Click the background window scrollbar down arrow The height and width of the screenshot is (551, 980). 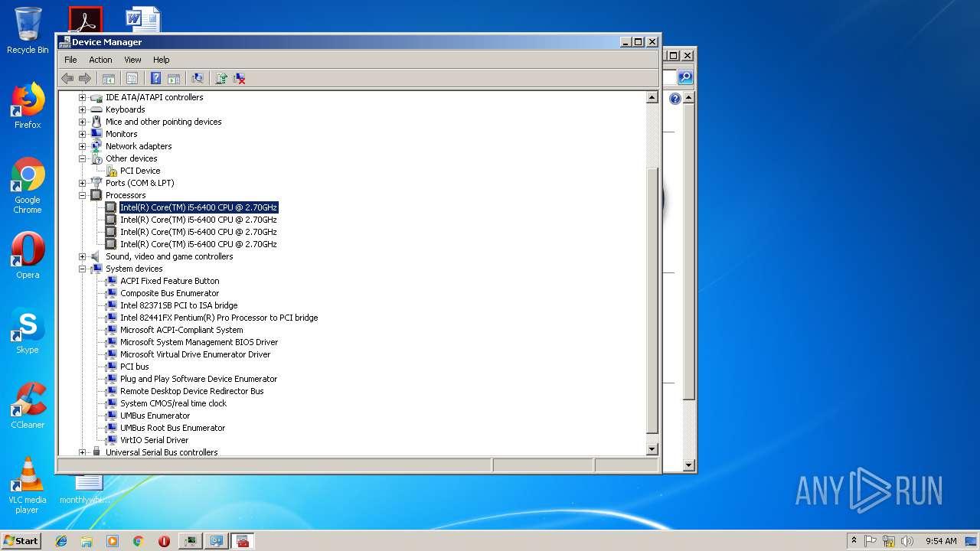pos(688,465)
